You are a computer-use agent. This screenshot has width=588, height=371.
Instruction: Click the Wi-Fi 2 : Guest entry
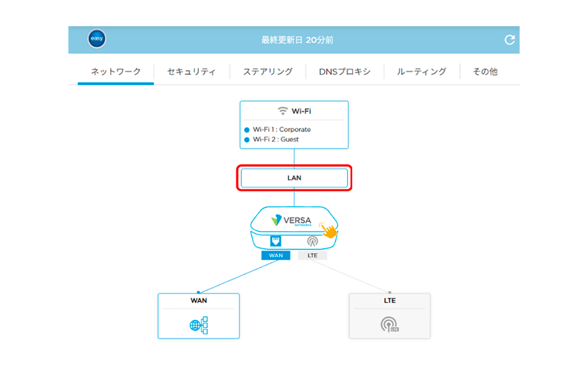[x=275, y=139]
